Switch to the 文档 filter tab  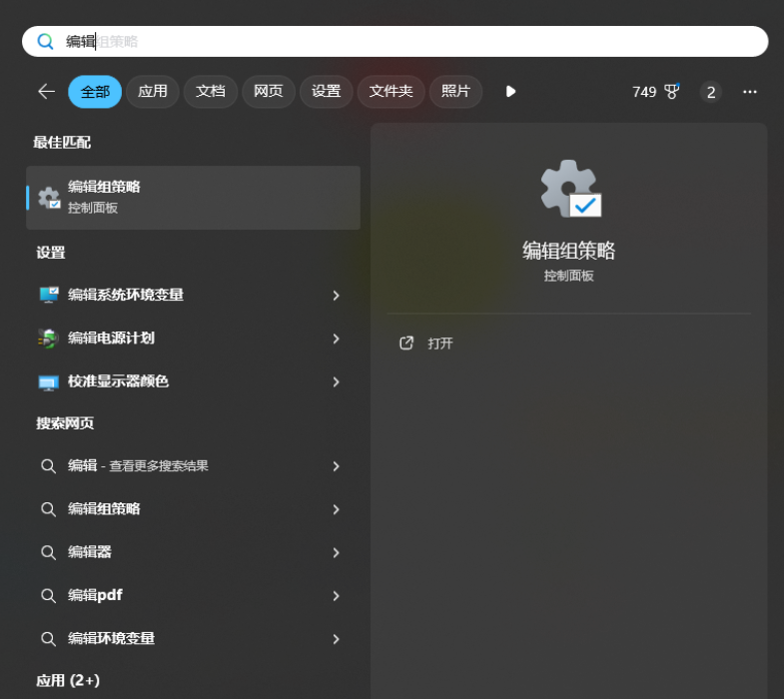click(211, 92)
